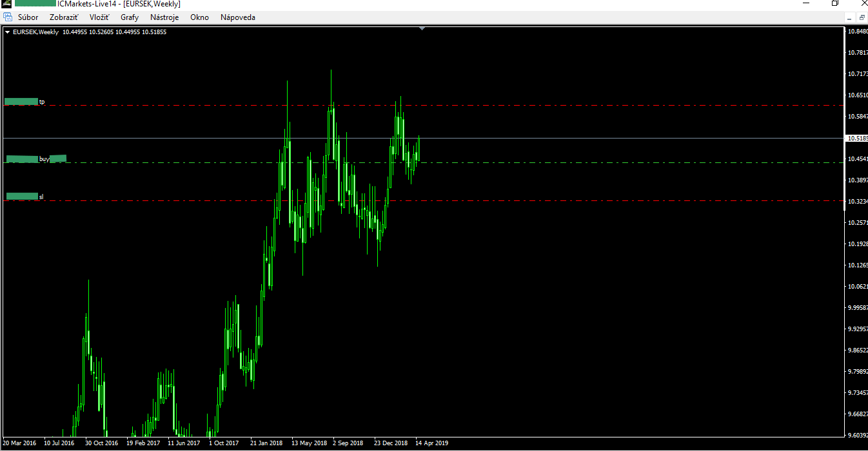This screenshot has width=868, height=451.
Task: Click the 2 Sep 2018 date label
Action: tap(348, 443)
